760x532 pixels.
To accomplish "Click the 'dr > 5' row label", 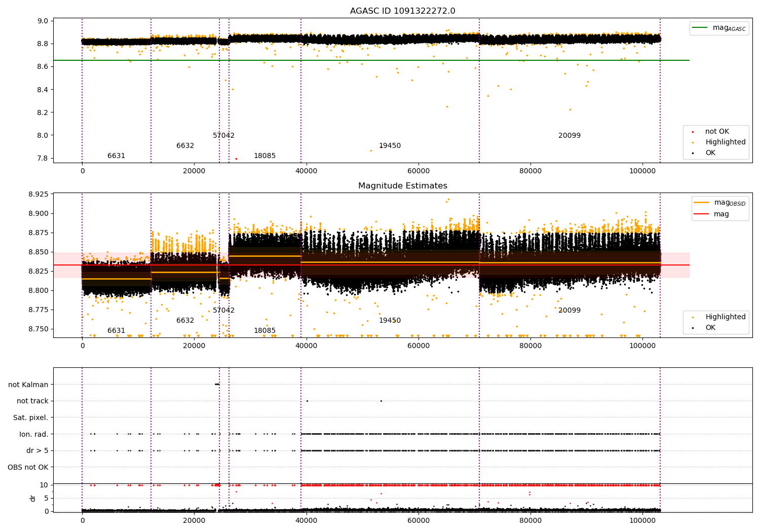I will 37,450.
